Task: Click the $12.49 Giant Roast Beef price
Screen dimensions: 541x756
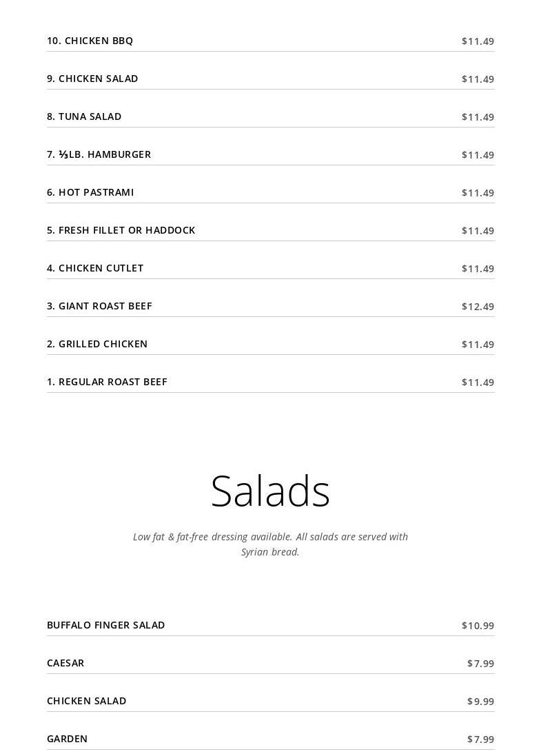Action: [478, 307]
